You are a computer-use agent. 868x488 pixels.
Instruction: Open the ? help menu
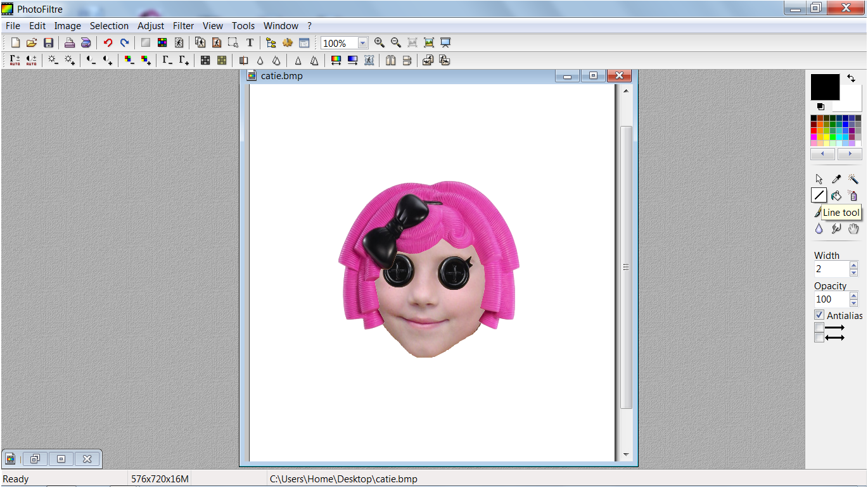(309, 26)
